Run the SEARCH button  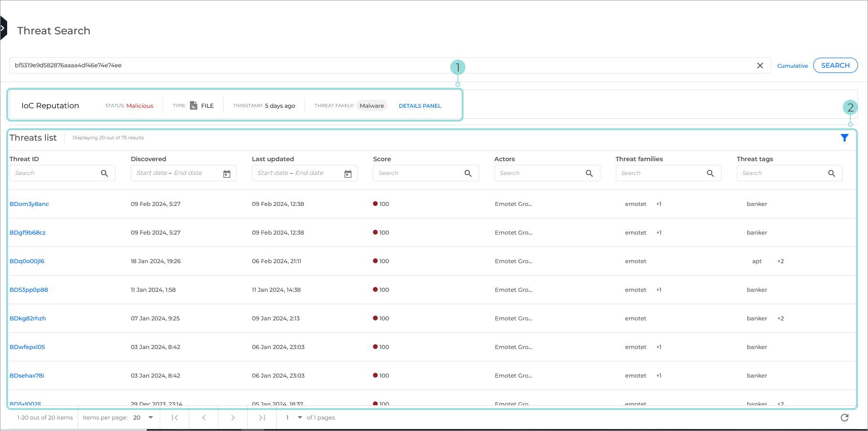[x=835, y=65]
